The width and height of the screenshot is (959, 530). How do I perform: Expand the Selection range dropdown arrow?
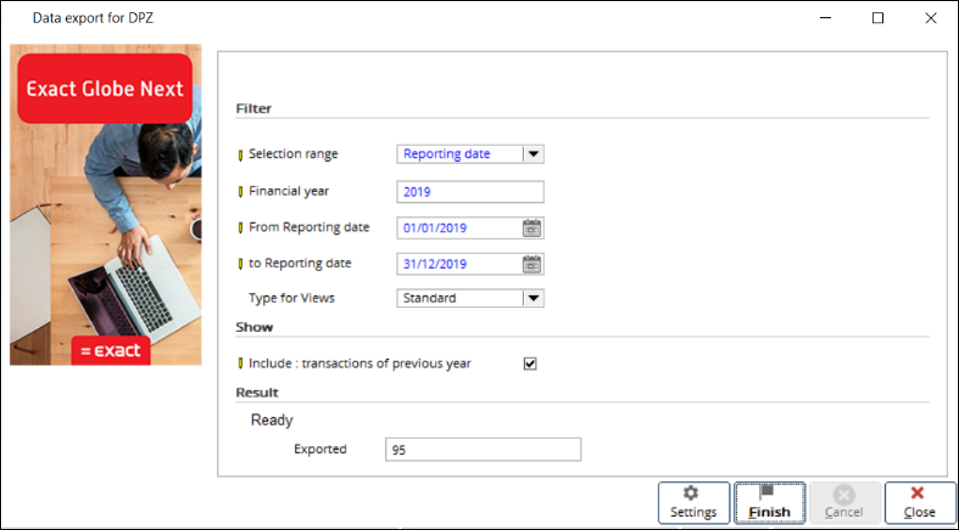(533, 154)
